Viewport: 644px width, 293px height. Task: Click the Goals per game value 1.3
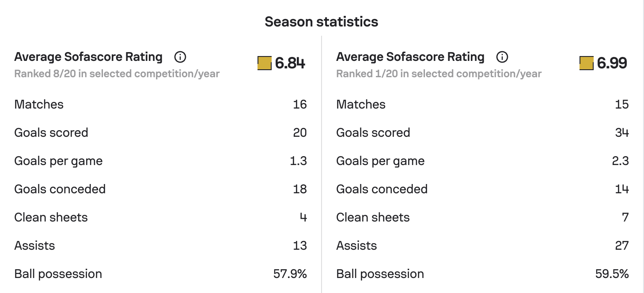click(x=299, y=161)
